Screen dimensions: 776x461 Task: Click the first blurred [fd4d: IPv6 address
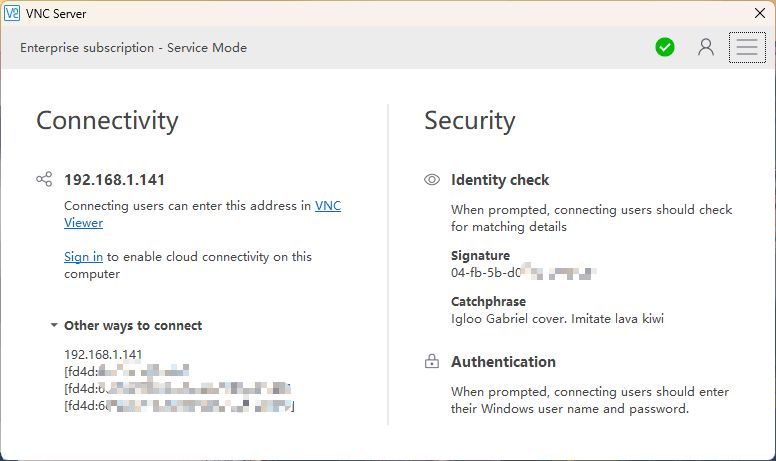click(x=127, y=371)
